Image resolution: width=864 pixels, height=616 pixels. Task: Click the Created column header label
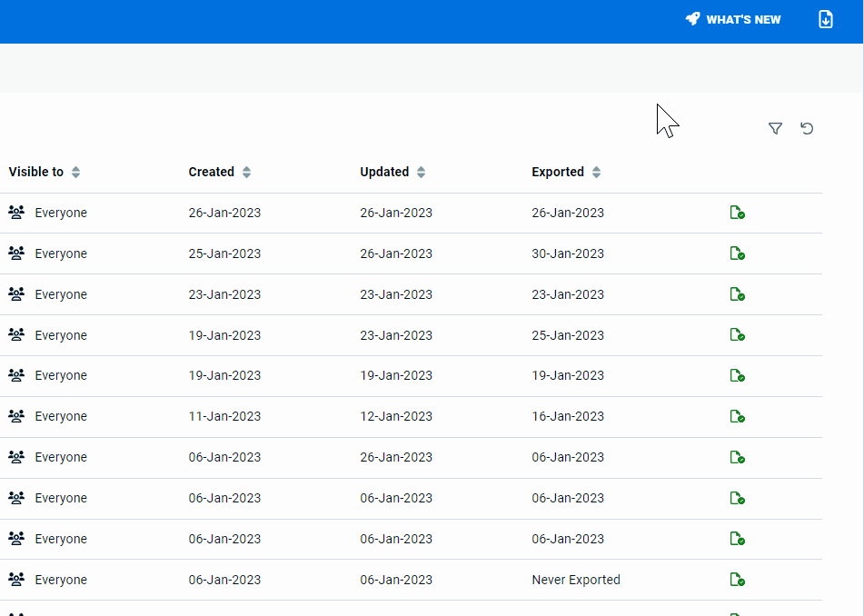click(211, 172)
